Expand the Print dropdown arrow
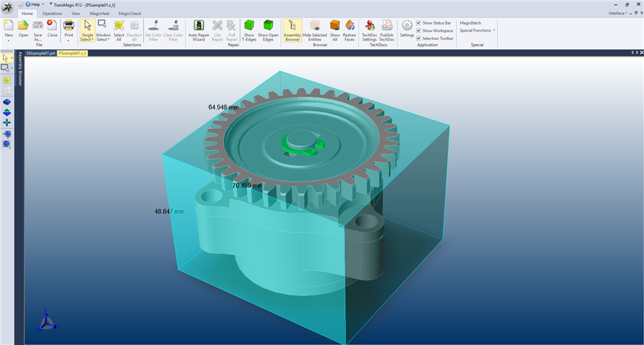Screen dimensions: 644x345 pyautogui.click(x=68, y=40)
